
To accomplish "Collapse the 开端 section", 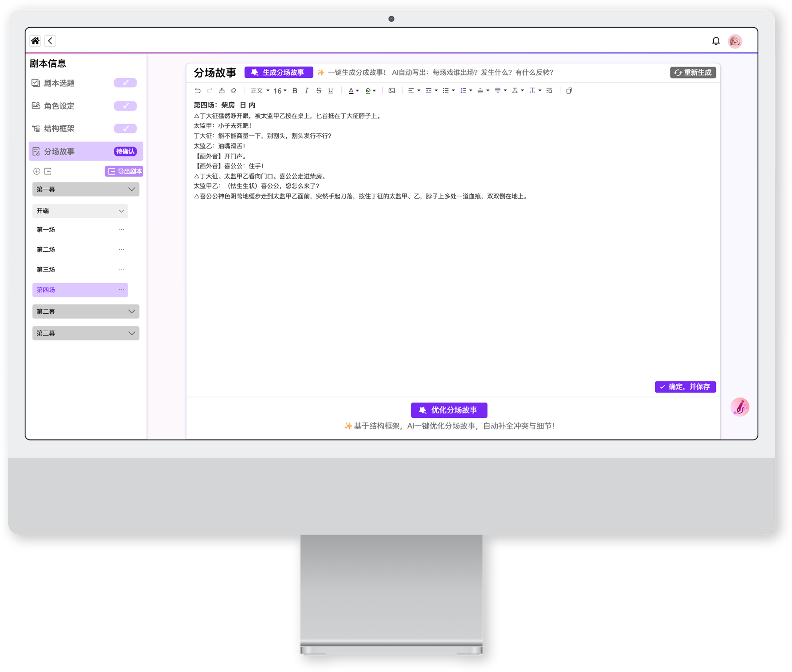I will (x=80, y=211).
